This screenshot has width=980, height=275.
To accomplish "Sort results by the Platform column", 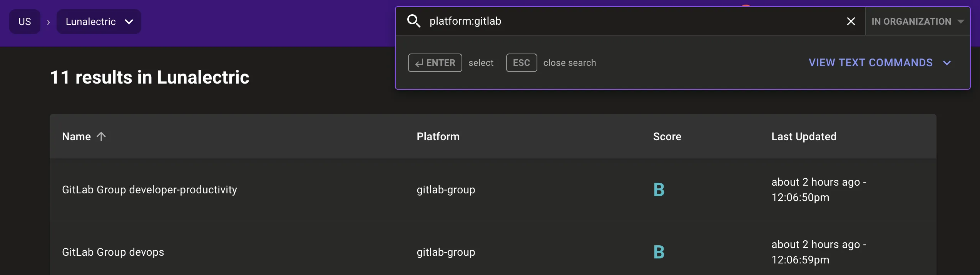I will 438,136.
